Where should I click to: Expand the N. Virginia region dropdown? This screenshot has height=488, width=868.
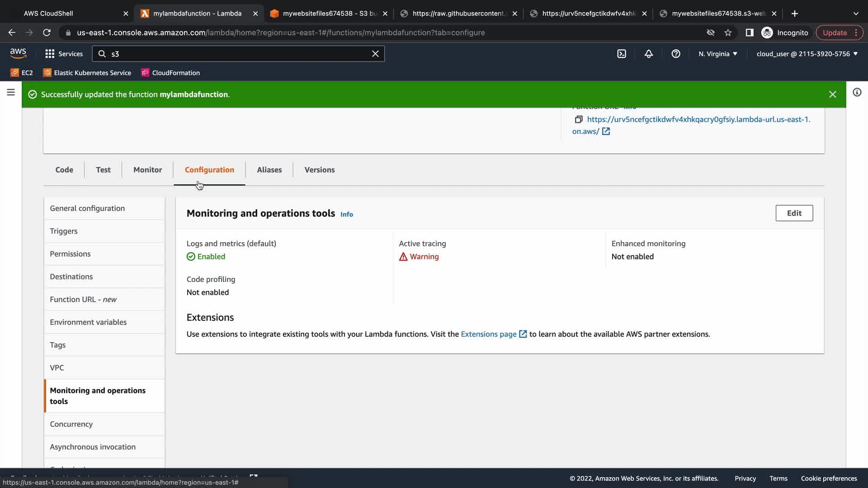[x=718, y=54]
